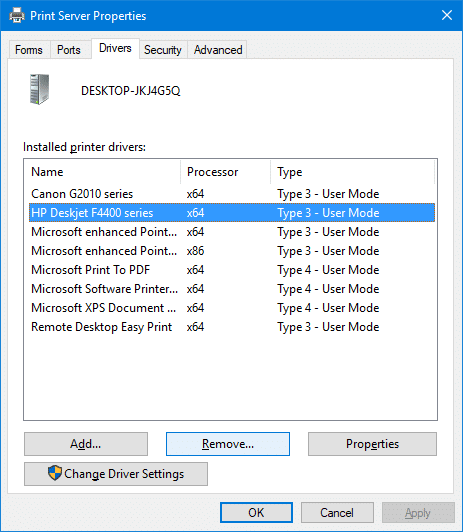
Task: Click Type 3 - User Mode for Canon G2010
Action: [328, 194]
